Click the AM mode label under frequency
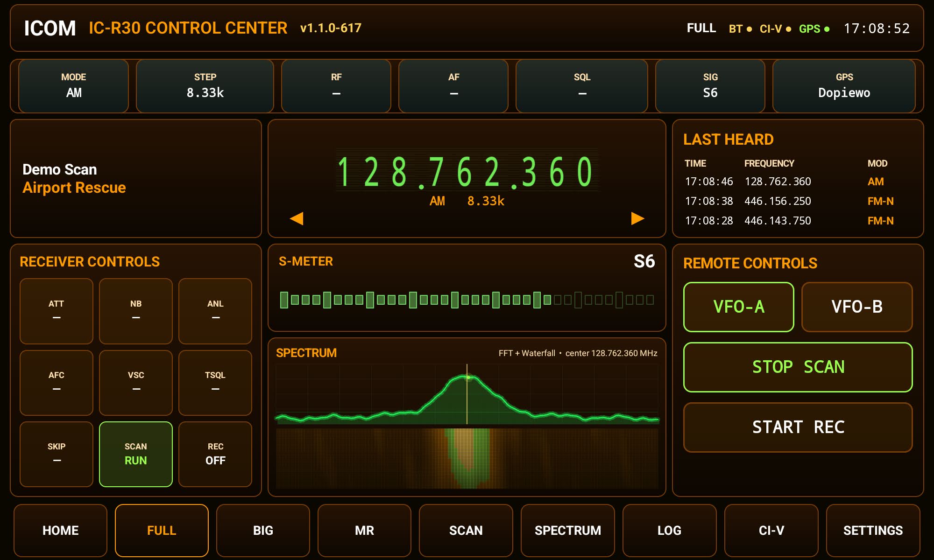Image resolution: width=934 pixels, height=560 pixels. click(x=437, y=201)
